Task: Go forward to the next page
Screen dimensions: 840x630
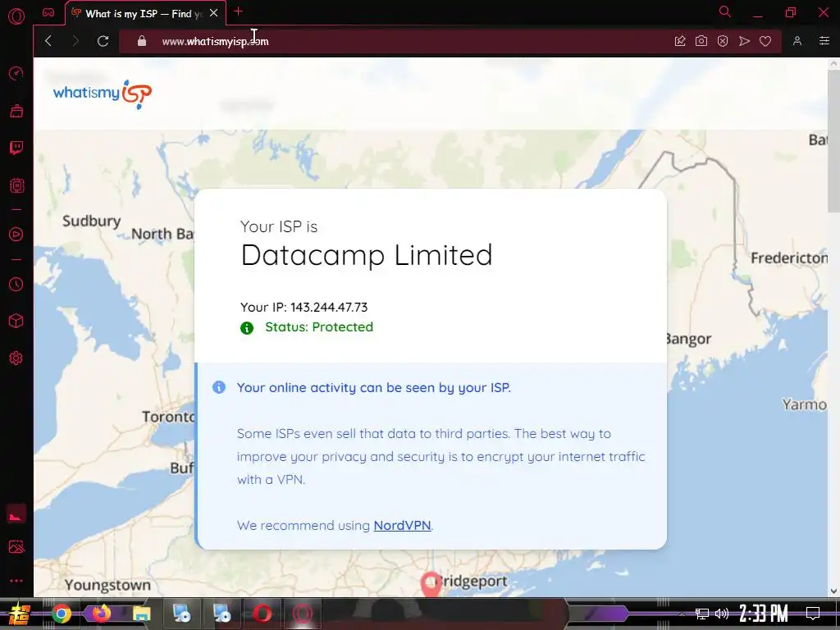Action: point(75,41)
